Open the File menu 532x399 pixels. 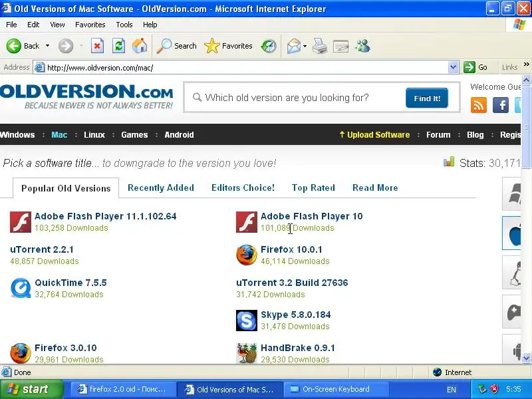tap(11, 25)
